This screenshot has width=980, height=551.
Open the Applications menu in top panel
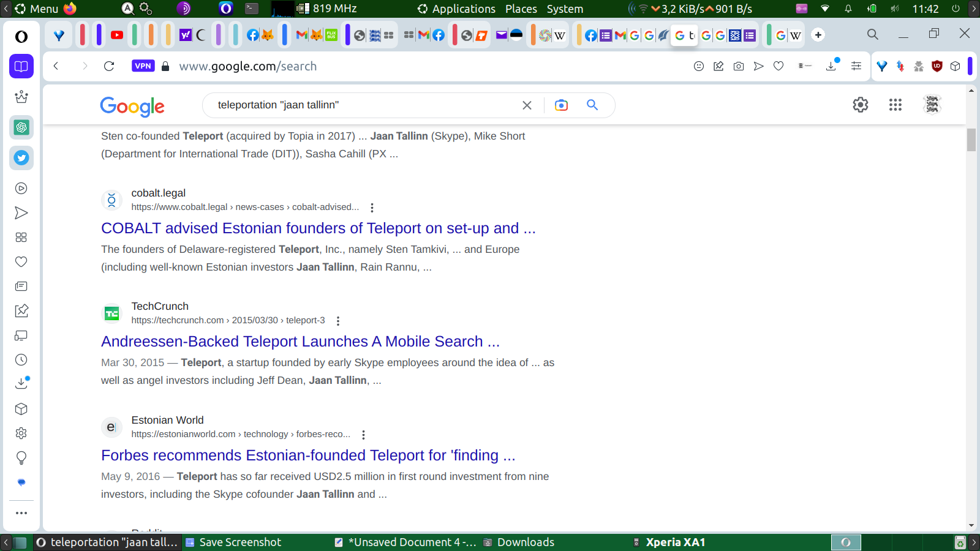(x=457, y=9)
